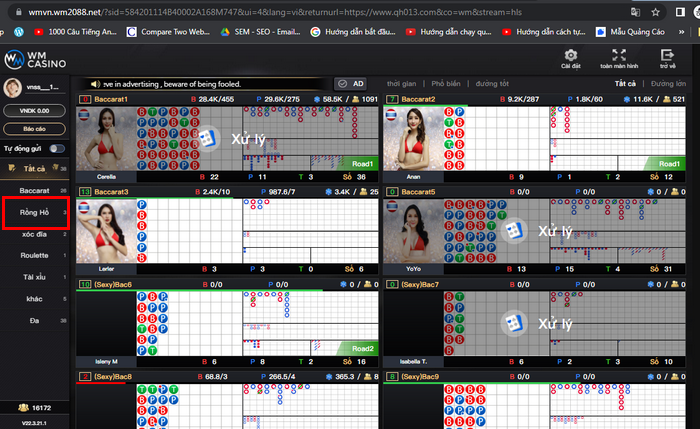The height and width of the screenshot is (429, 700).
Task: Open the Báo cáo report button
Action: [x=34, y=129]
